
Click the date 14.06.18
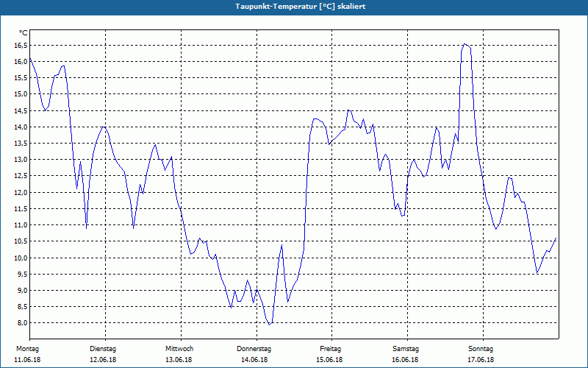pyautogui.click(x=254, y=360)
